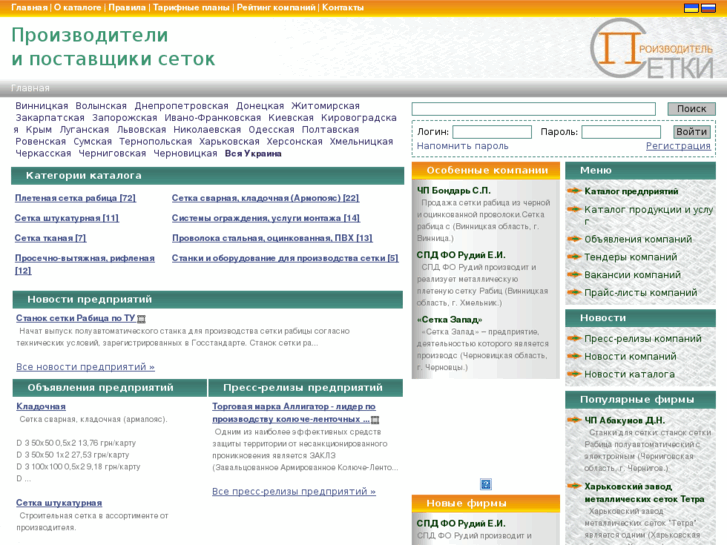This screenshot has height=545, width=727.
Task: Open the Регистрация link
Action: click(x=678, y=146)
